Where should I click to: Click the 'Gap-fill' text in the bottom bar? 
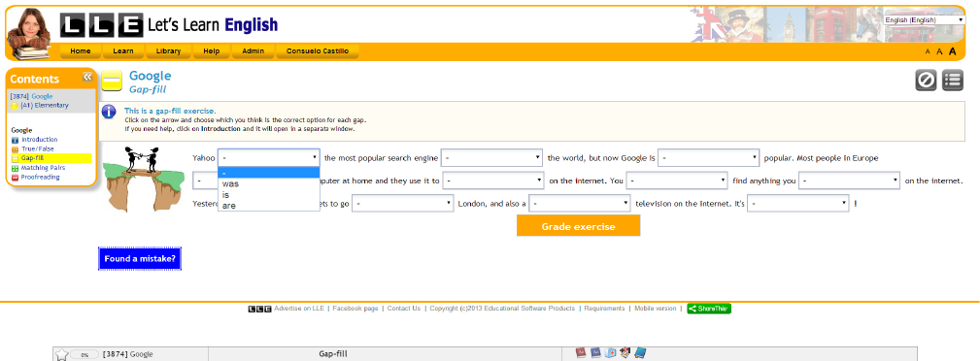(x=333, y=354)
